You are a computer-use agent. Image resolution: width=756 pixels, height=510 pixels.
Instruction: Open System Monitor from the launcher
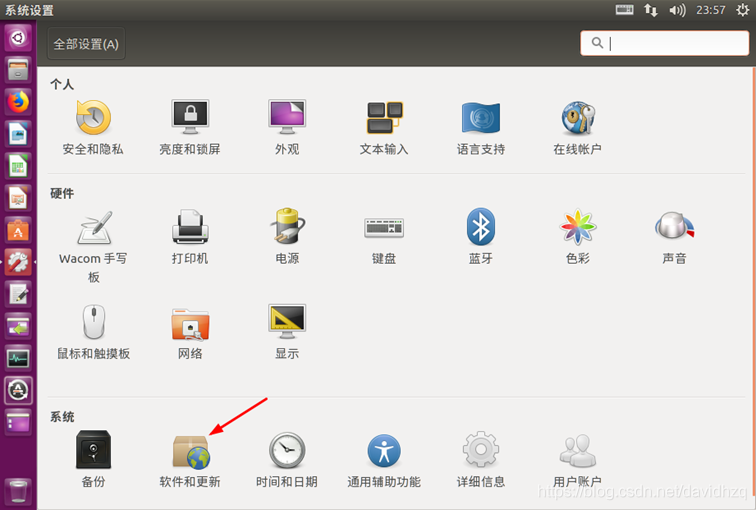[x=18, y=358]
